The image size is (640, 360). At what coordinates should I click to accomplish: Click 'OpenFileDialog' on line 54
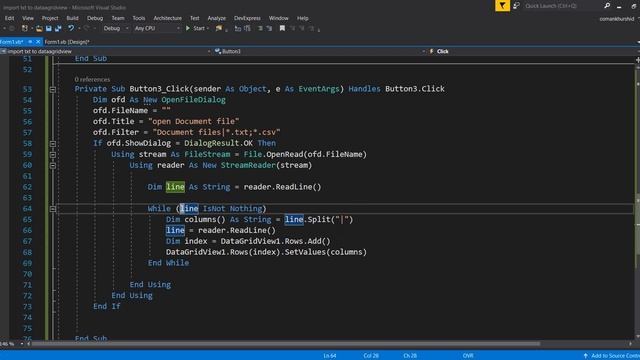pyautogui.click(x=193, y=100)
